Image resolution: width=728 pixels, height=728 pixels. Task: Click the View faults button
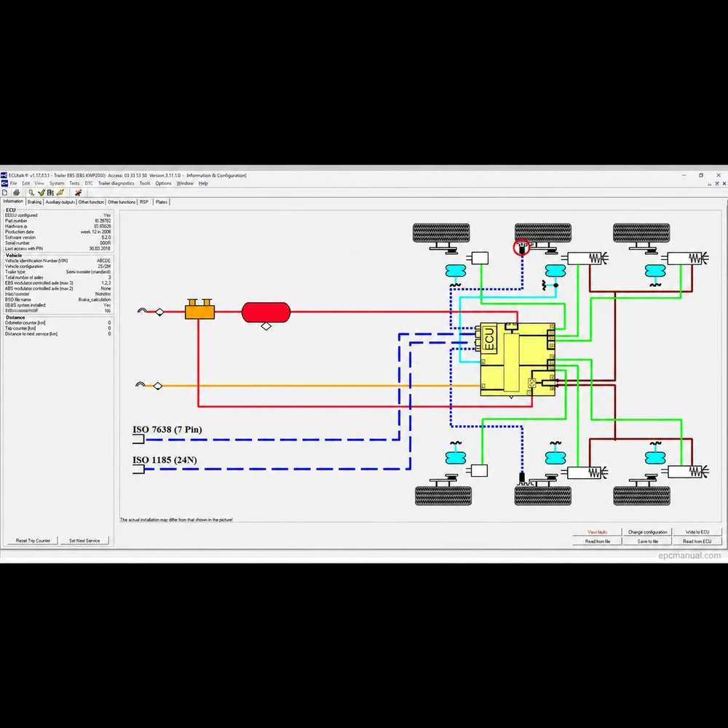[597, 532]
